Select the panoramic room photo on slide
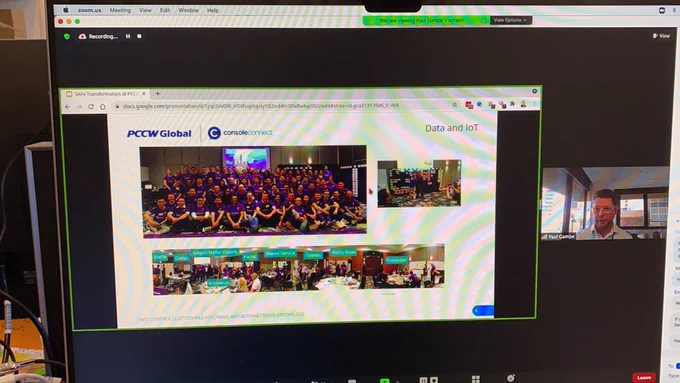 tap(298, 270)
